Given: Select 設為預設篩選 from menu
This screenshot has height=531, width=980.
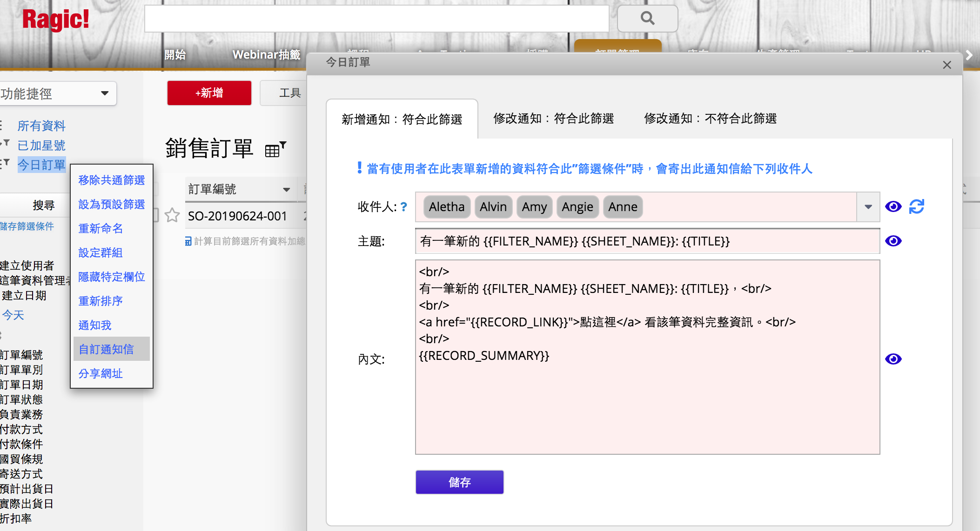Looking at the screenshot, I should pos(112,204).
